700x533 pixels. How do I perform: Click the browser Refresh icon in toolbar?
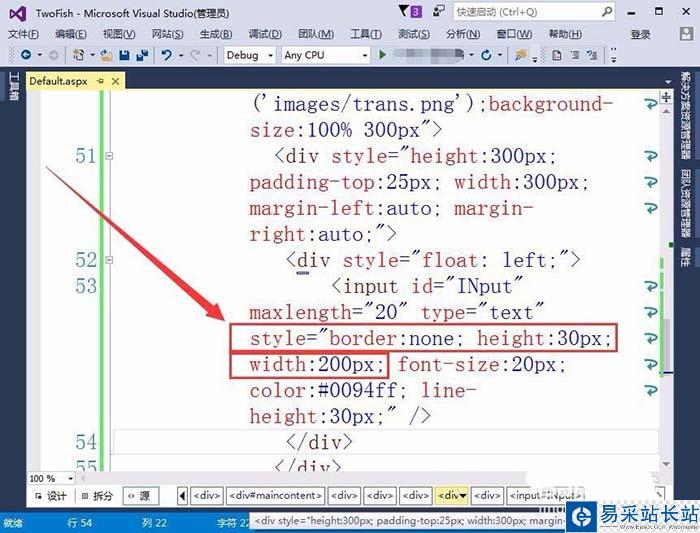pyautogui.click(x=486, y=55)
